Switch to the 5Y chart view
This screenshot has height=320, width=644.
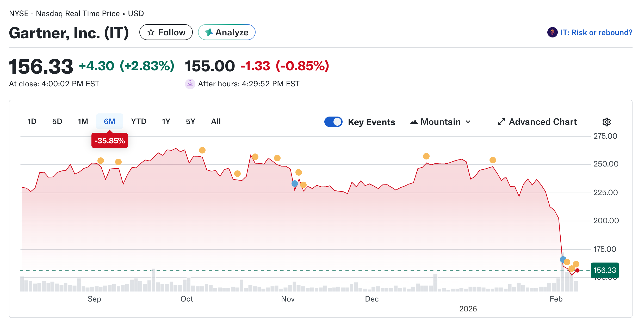[x=190, y=121]
